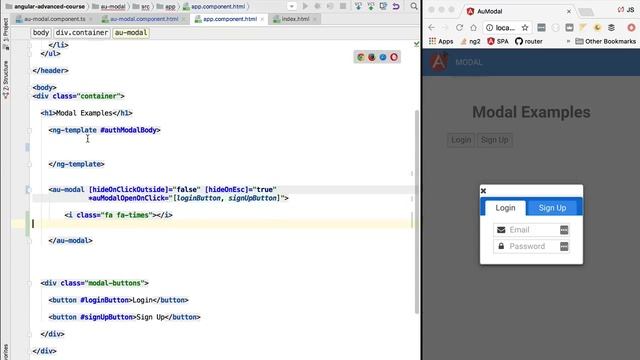
Task: Collapse the modal-buttons div fold marker
Action: tap(29, 283)
